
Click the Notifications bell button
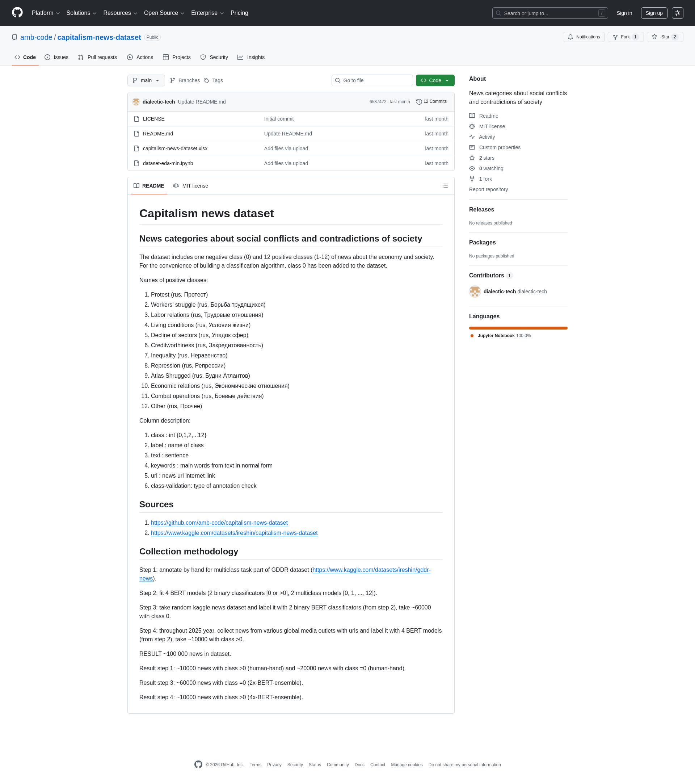(x=584, y=37)
